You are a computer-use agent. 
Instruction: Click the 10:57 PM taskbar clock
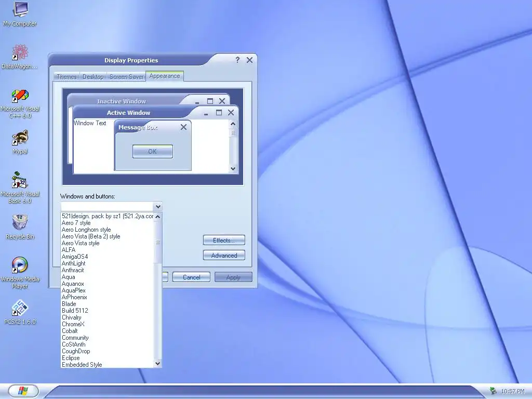coord(513,391)
